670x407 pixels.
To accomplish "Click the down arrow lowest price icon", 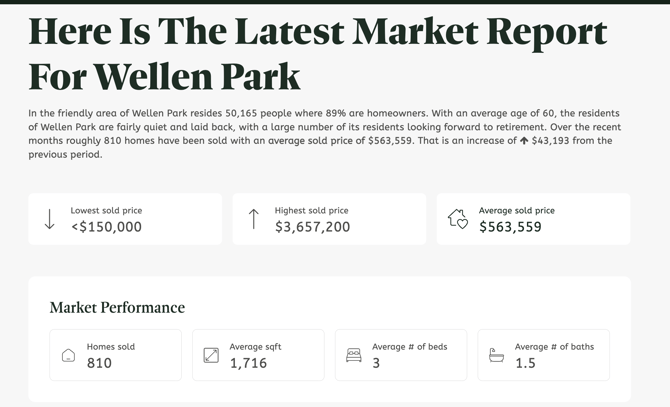I will 49,219.
